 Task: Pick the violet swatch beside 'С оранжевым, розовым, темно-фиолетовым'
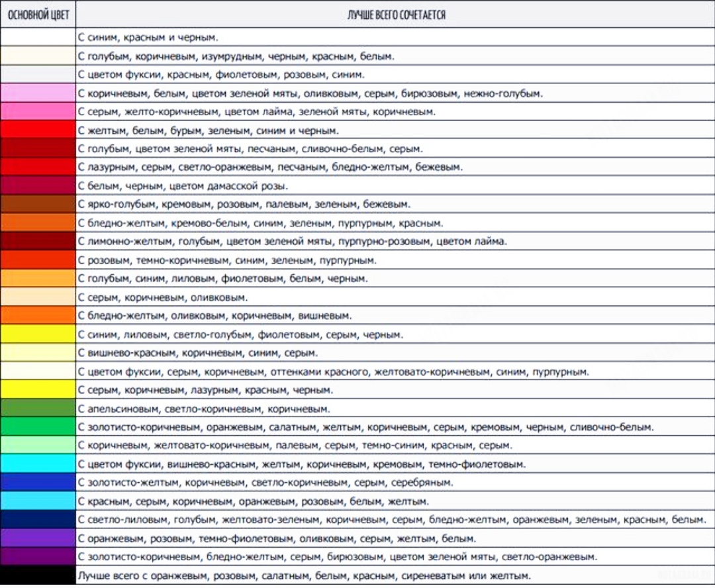pyautogui.click(x=38, y=538)
